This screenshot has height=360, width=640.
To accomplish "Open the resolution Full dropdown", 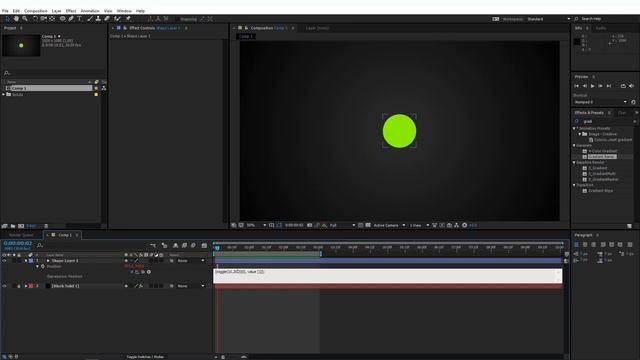I will point(342,225).
